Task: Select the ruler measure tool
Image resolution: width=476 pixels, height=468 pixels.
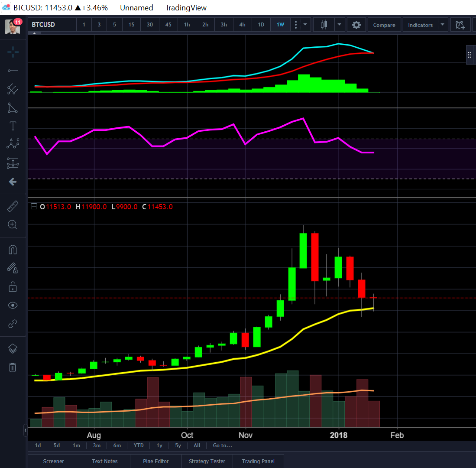Action: pos(13,206)
